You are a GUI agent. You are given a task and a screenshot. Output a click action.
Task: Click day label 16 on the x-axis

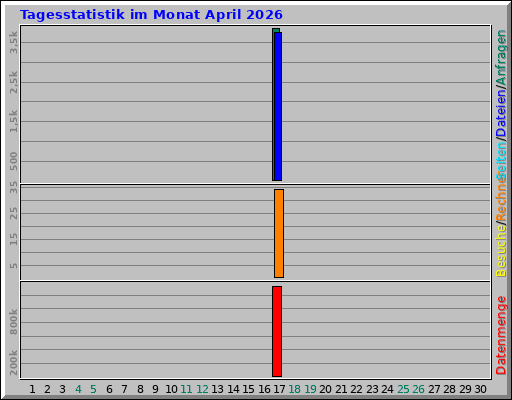coord(264,389)
